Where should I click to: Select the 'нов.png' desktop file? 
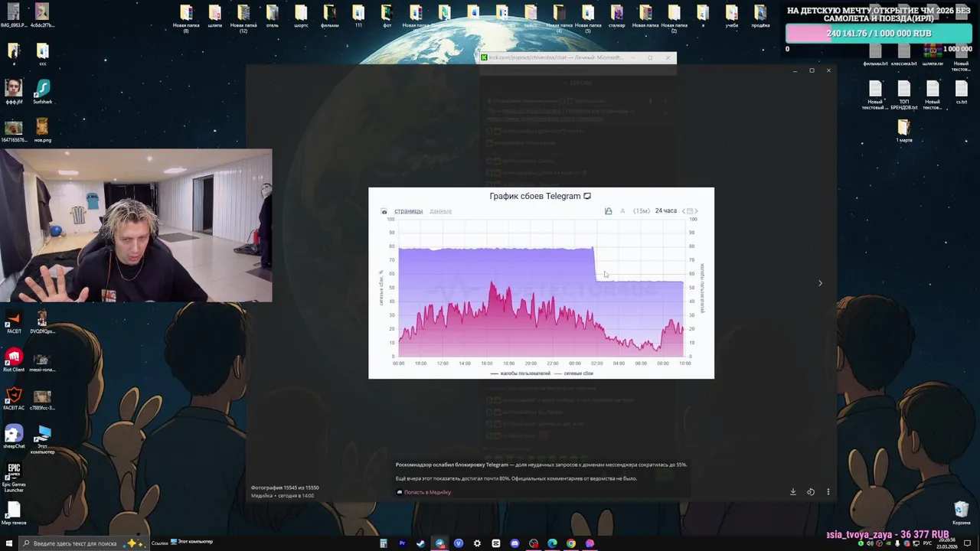tap(43, 131)
